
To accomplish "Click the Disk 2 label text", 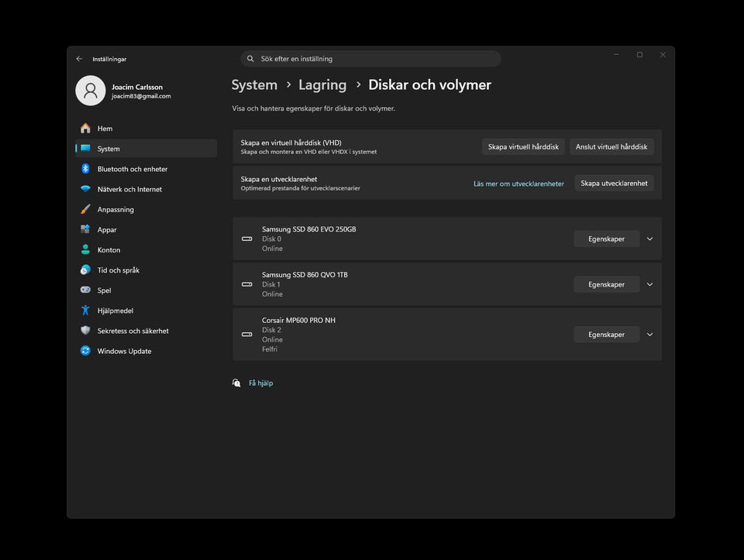I will [x=271, y=330].
